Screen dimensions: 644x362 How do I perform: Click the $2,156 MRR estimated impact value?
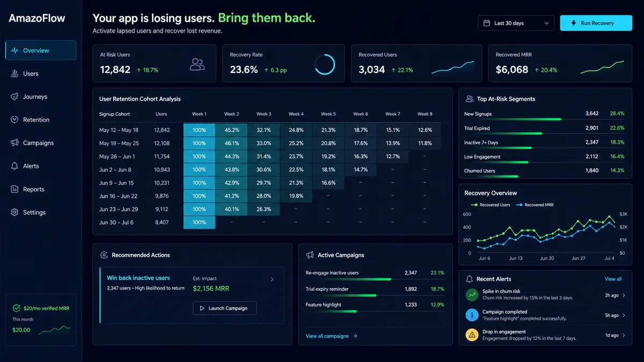pyautogui.click(x=211, y=289)
